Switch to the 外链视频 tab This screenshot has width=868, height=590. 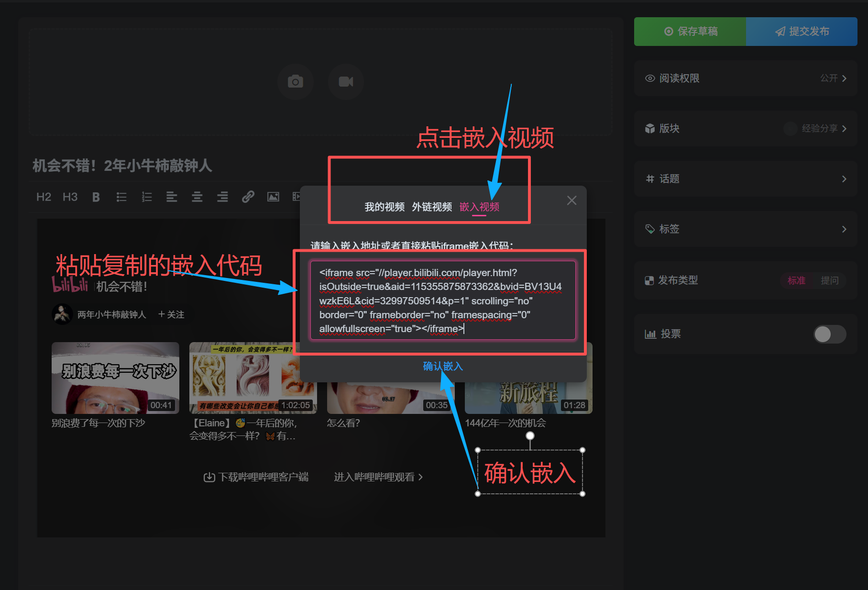pyautogui.click(x=432, y=207)
